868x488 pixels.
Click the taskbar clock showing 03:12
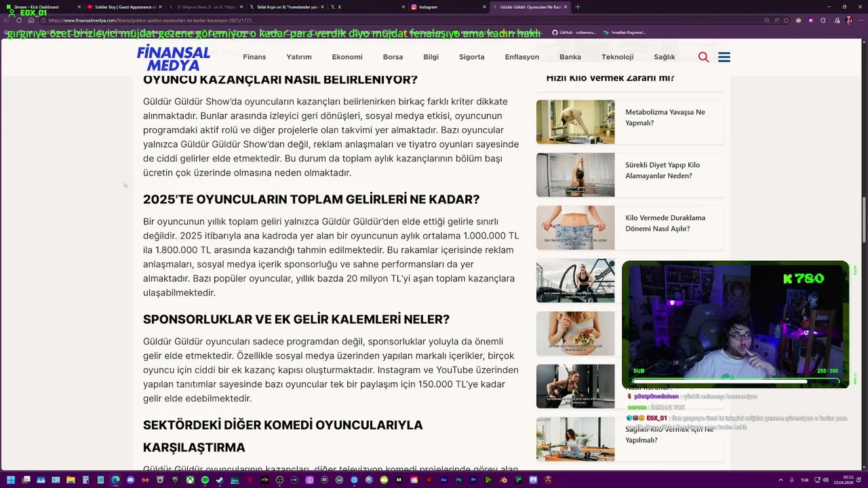point(844,480)
